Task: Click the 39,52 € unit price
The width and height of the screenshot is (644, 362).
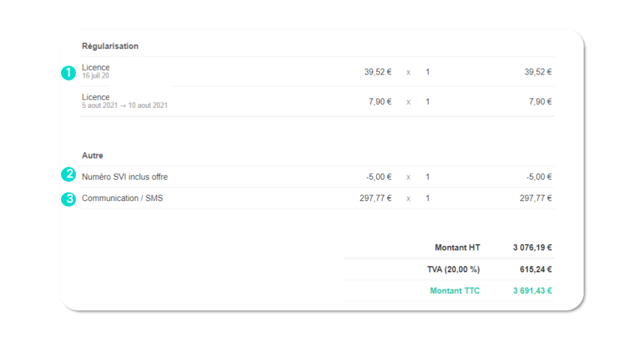Action: (x=378, y=72)
